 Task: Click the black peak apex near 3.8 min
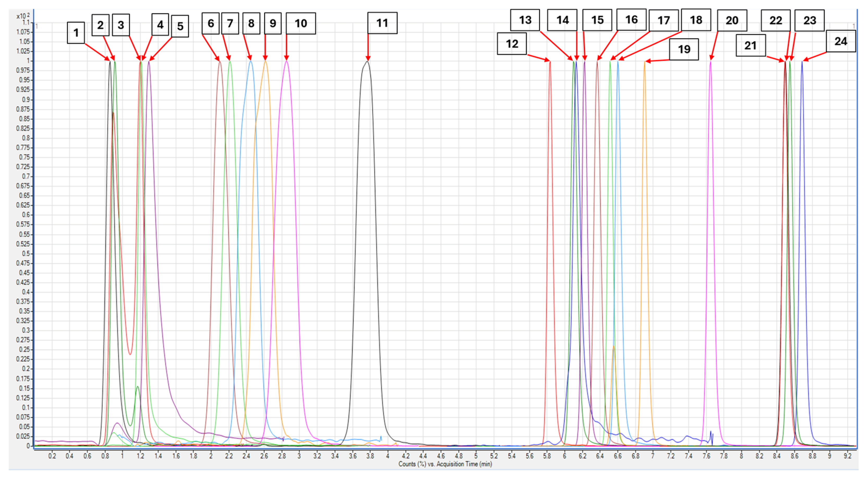tap(367, 62)
